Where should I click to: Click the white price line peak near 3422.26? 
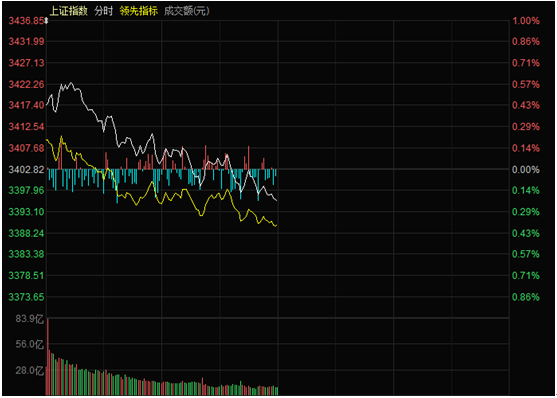[x=71, y=83]
